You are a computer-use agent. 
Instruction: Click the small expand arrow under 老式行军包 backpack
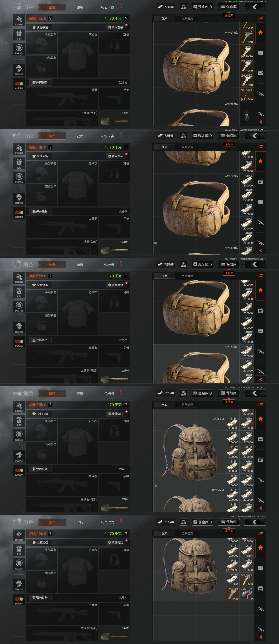(x=156, y=485)
